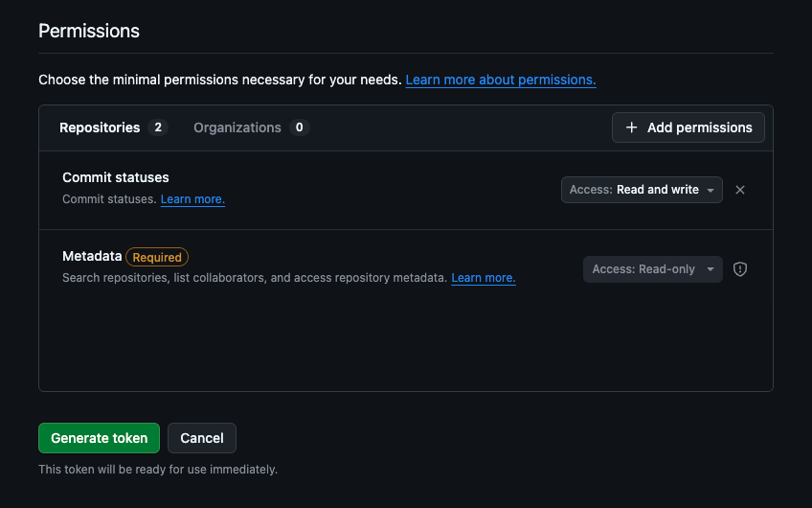Click the Add permissions button
The image size is (812, 508).
[688, 127]
